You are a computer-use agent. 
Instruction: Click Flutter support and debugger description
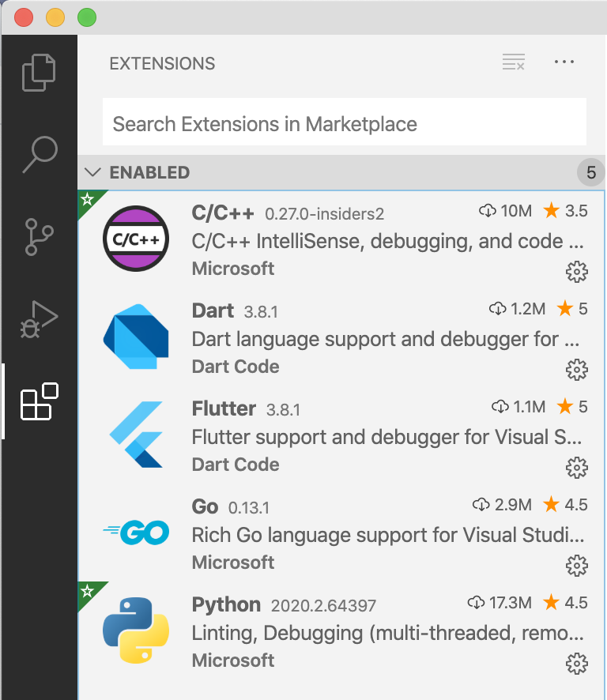[386, 437]
